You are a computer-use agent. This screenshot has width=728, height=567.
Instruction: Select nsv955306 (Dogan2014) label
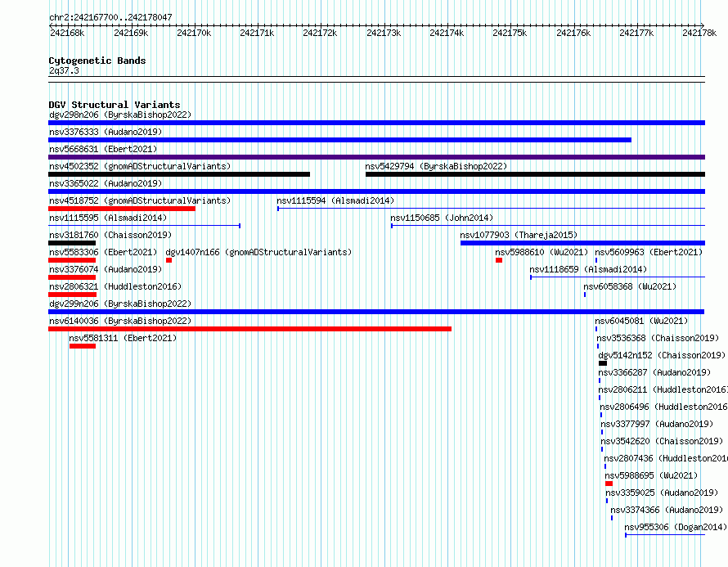pos(676,527)
